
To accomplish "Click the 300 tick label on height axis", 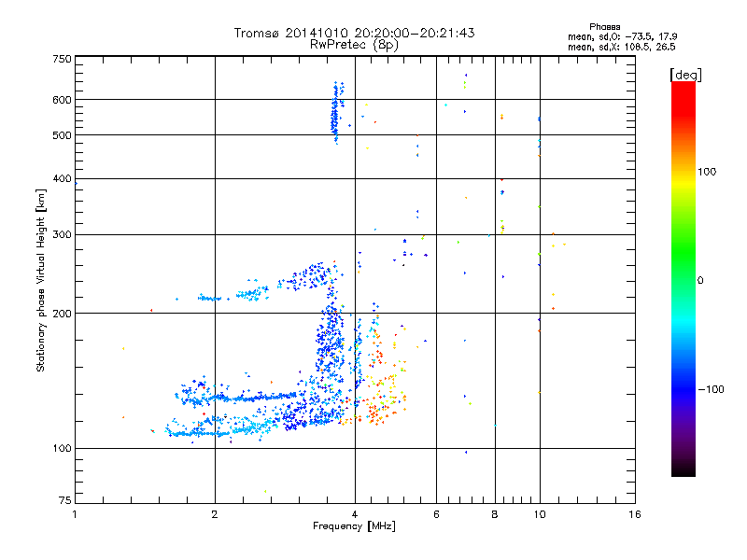I will (x=62, y=234).
